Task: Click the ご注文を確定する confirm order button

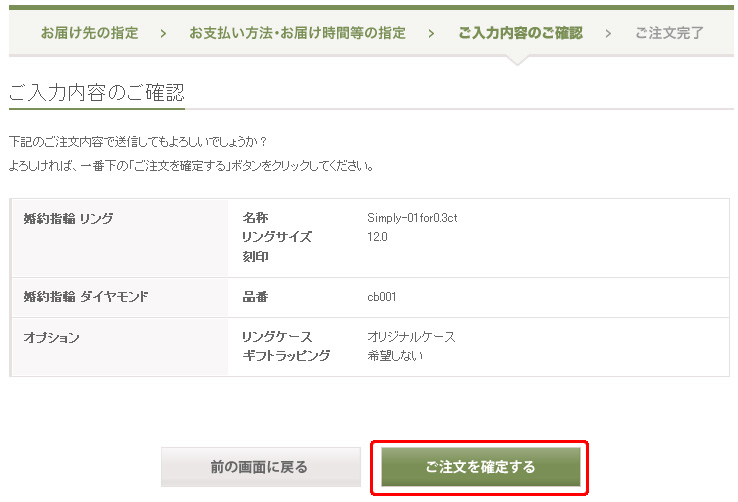Action: (480, 467)
